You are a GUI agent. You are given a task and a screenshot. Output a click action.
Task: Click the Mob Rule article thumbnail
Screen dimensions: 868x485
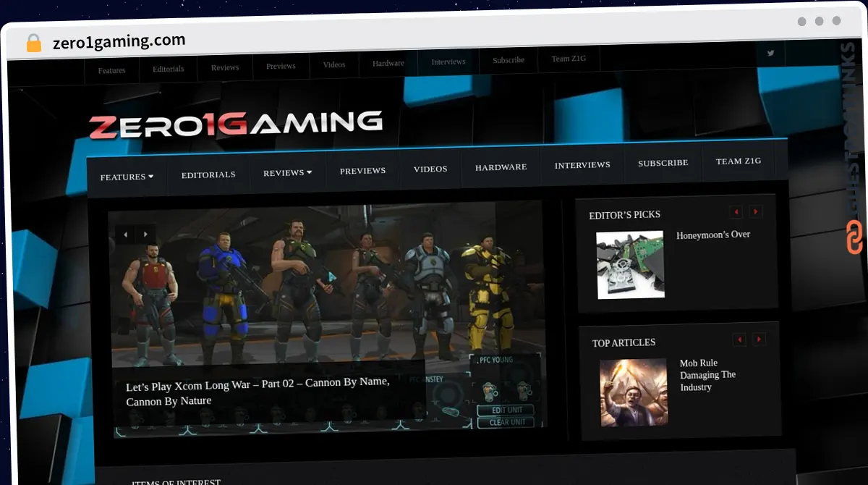point(634,392)
